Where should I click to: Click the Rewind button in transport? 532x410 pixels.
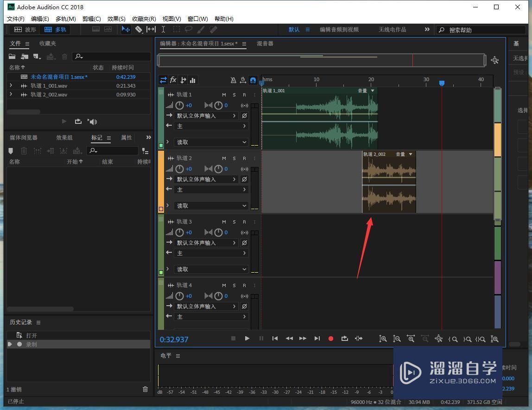(289, 338)
